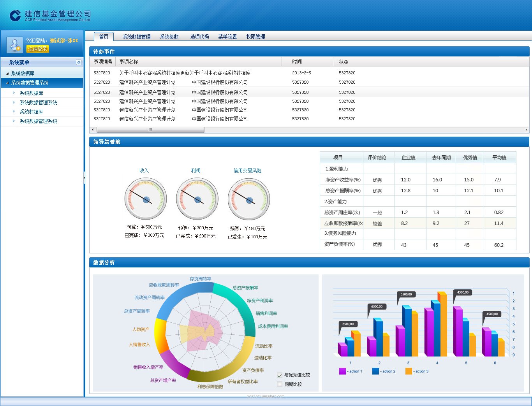Image resolution: width=532 pixels, height=406 pixels.
Task: Click the user avatar icon
Action: coord(14,44)
